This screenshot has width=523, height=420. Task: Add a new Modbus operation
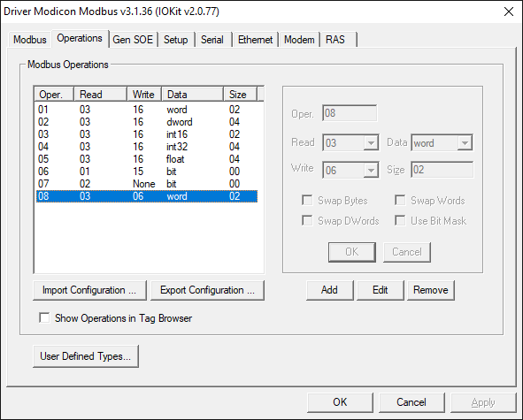coord(329,290)
